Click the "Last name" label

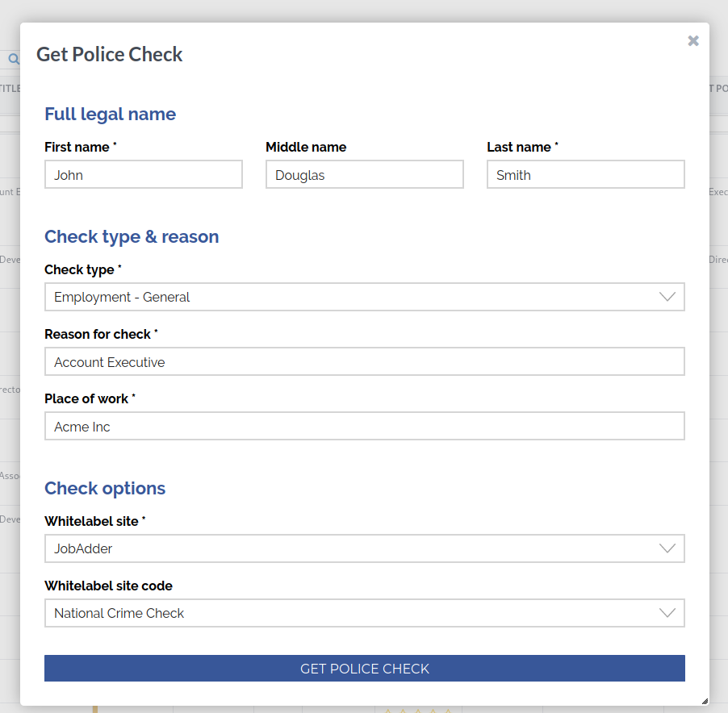[519, 147]
